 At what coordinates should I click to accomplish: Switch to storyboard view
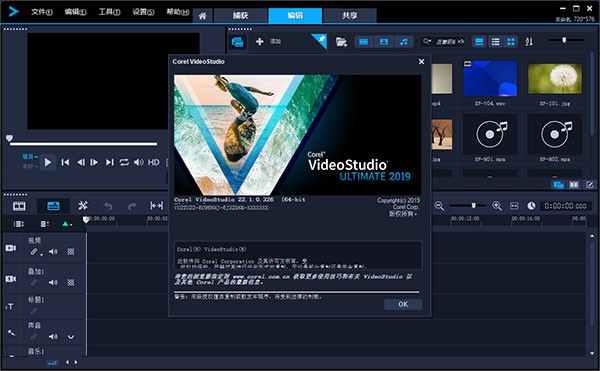[x=19, y=206]
